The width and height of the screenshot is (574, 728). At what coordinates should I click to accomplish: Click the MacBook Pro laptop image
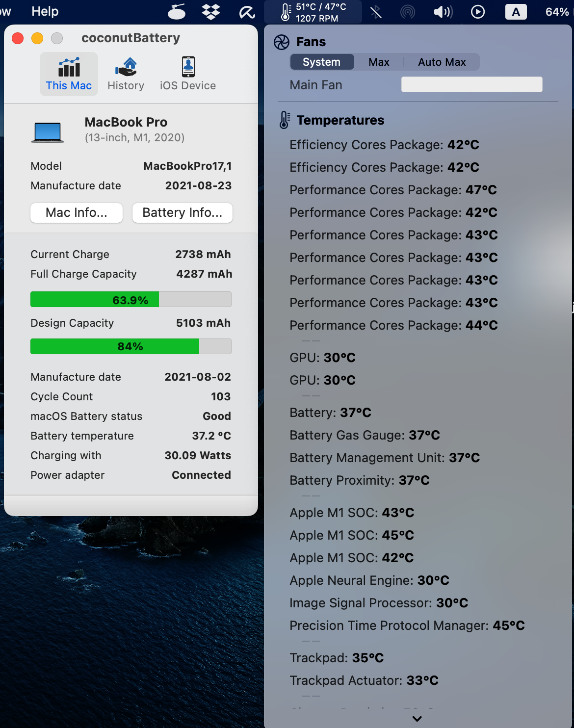tap(48, 132)
